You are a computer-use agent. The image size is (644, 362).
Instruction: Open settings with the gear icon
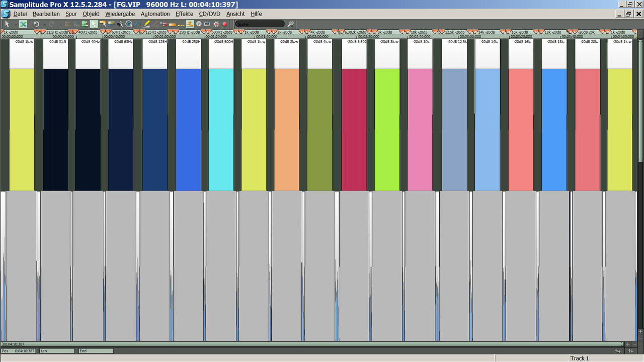(216, 24)
